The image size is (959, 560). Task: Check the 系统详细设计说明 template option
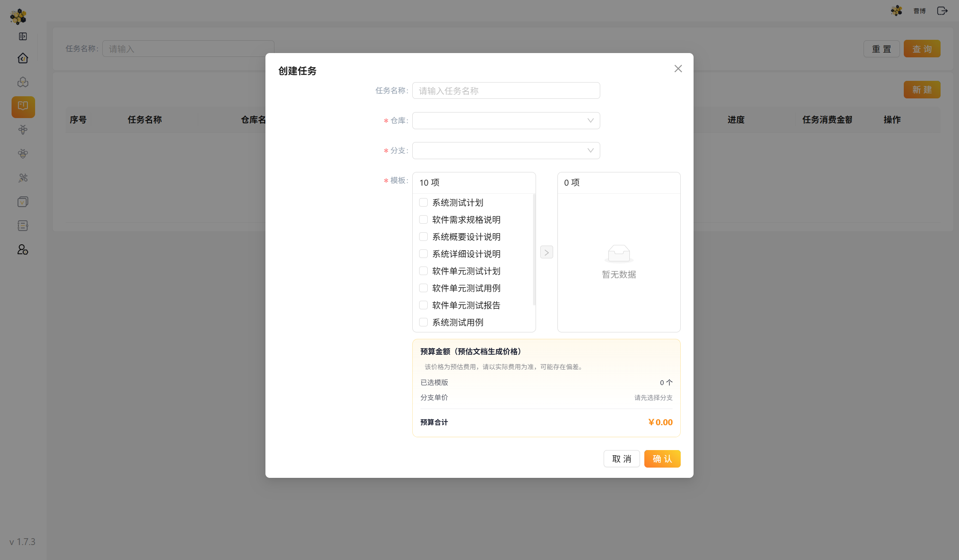(x=423, y=254)
